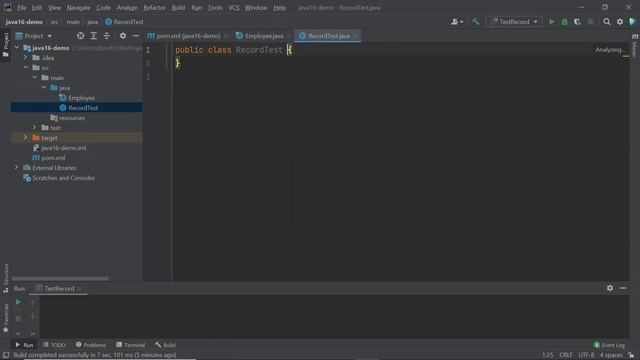The height and width of the screenshot is (360, 640).
Task: Open IDE settings gear in top toolbar
Action: click(620, 22)
